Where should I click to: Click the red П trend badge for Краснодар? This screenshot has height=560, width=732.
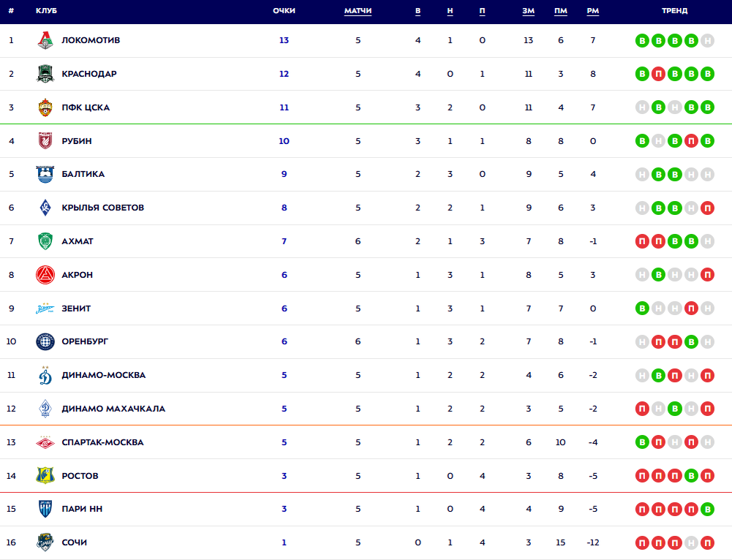[658, 74]
